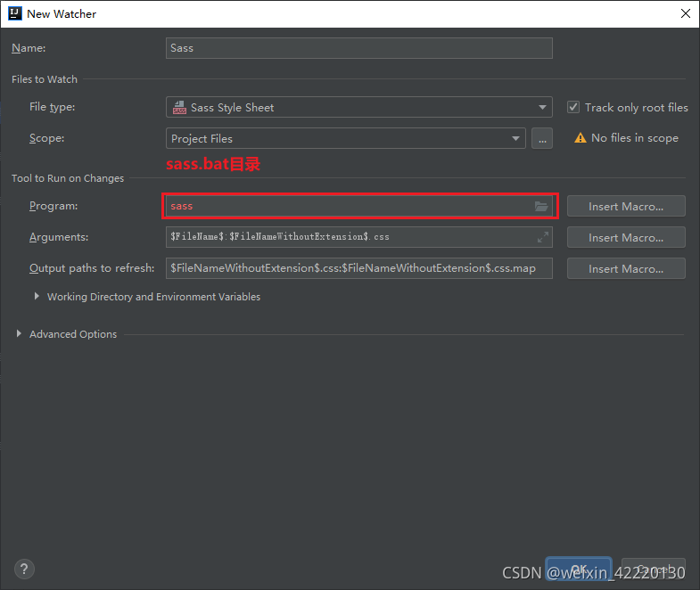The image size is (700, 590).
Task: Focus the Name field containing Sass
Action: coord(359,48)
